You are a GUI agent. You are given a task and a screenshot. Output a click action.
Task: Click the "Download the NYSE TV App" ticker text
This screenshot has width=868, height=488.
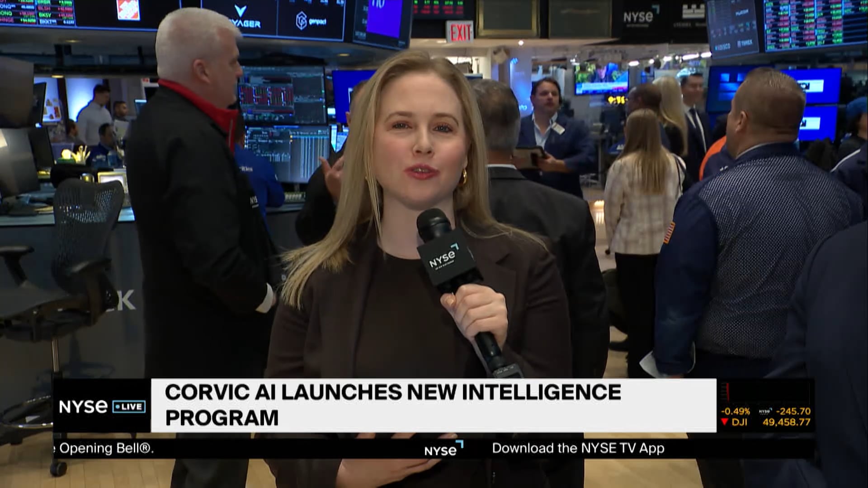tap(578, 448)
